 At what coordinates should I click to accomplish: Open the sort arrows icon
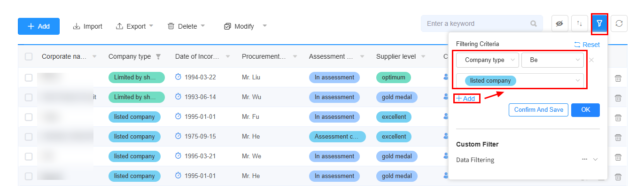click(579, 23)
